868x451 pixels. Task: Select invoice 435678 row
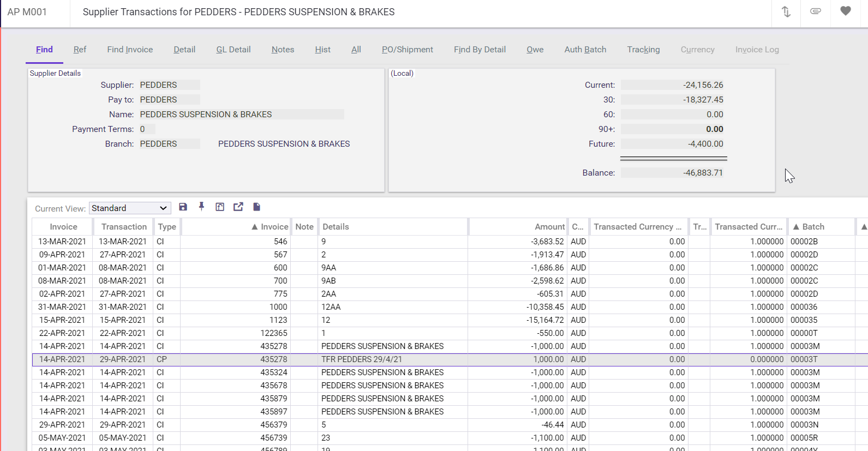point(450,386)
